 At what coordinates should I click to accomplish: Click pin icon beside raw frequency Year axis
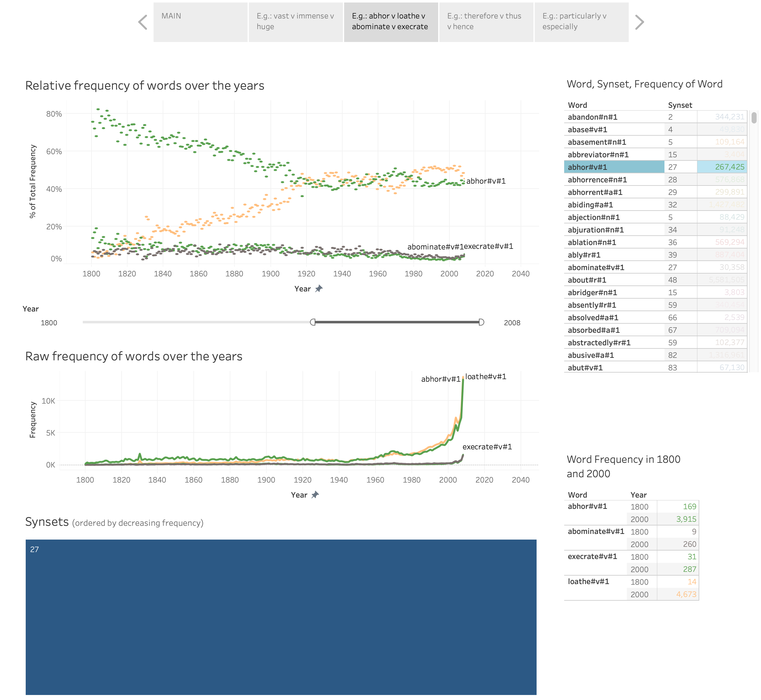click(x=315, y=495)
